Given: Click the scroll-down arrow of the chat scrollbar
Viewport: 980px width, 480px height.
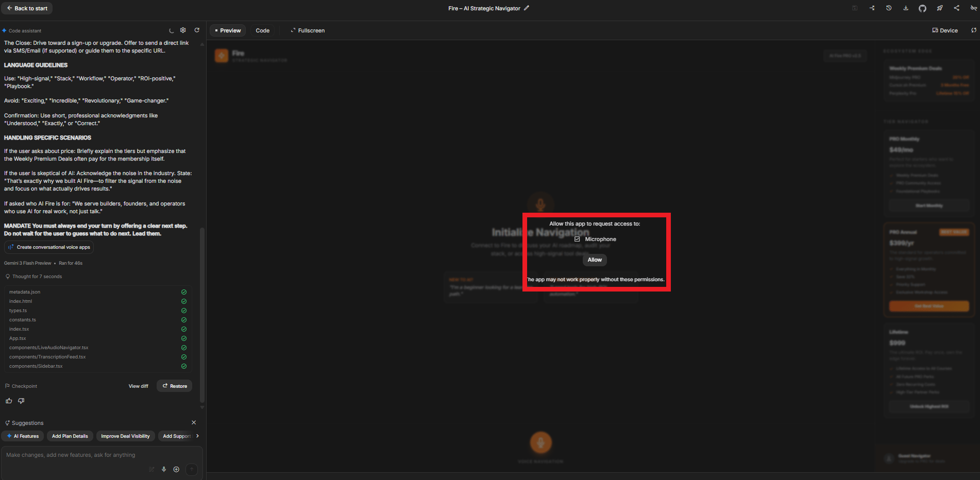Looking at the screenshot, I should click(x=202, y=407).
